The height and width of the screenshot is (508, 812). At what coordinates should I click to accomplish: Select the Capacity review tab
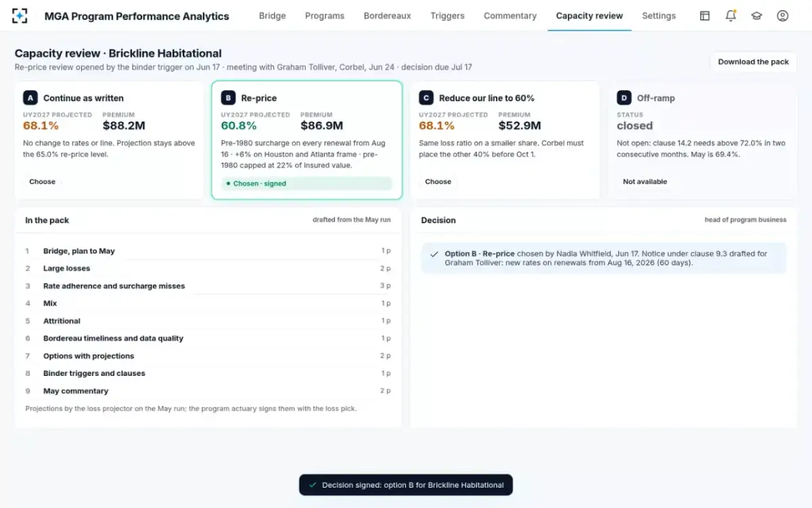[589, 16]
